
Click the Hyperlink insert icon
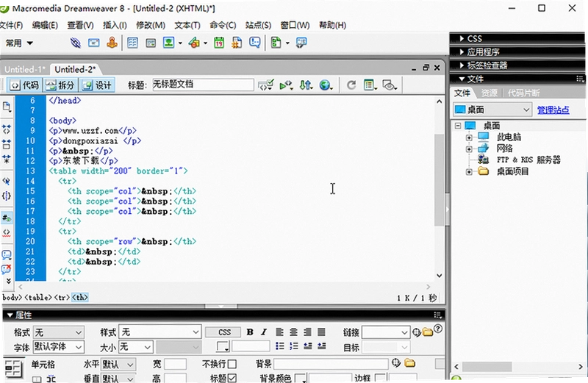[76, 43]
